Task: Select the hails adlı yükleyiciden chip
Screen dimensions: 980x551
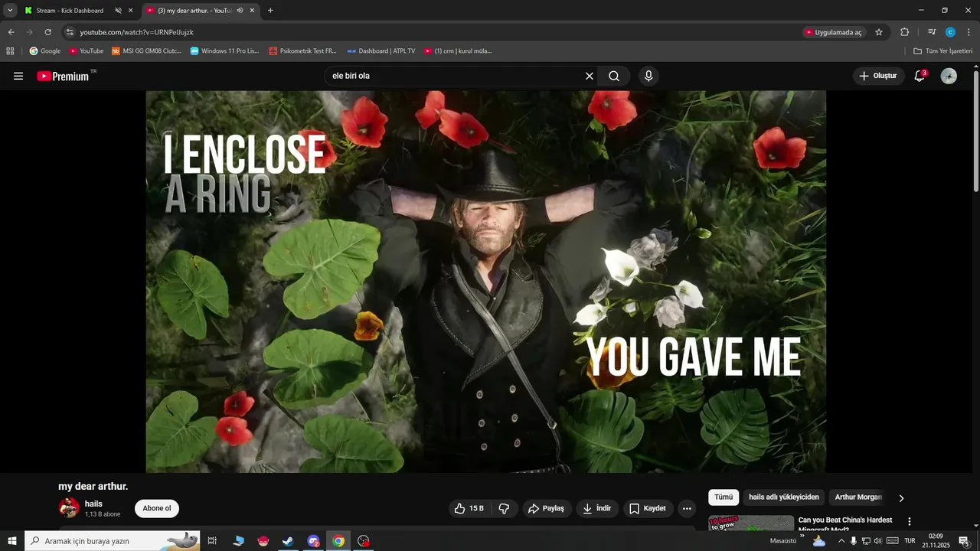Action: click(x=783, y=497)
